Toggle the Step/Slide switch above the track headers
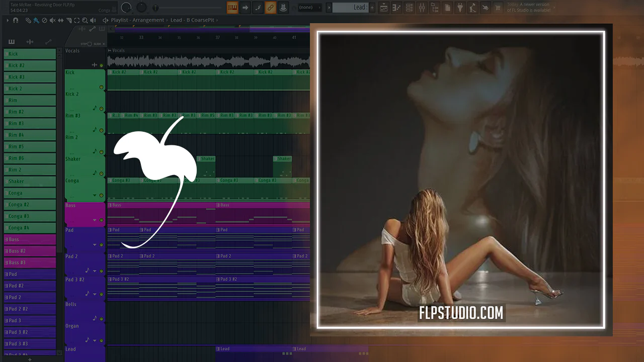 point(90,44)
